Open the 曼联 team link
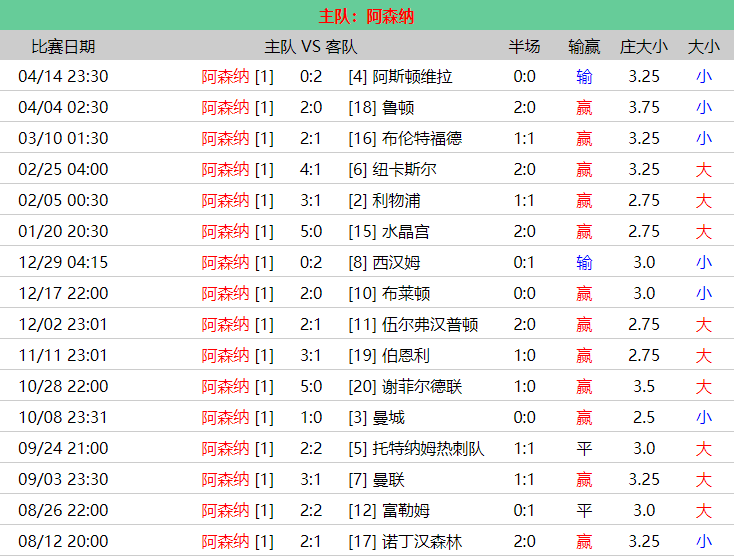Screen dimensions: 735x558 click(388, 479)
